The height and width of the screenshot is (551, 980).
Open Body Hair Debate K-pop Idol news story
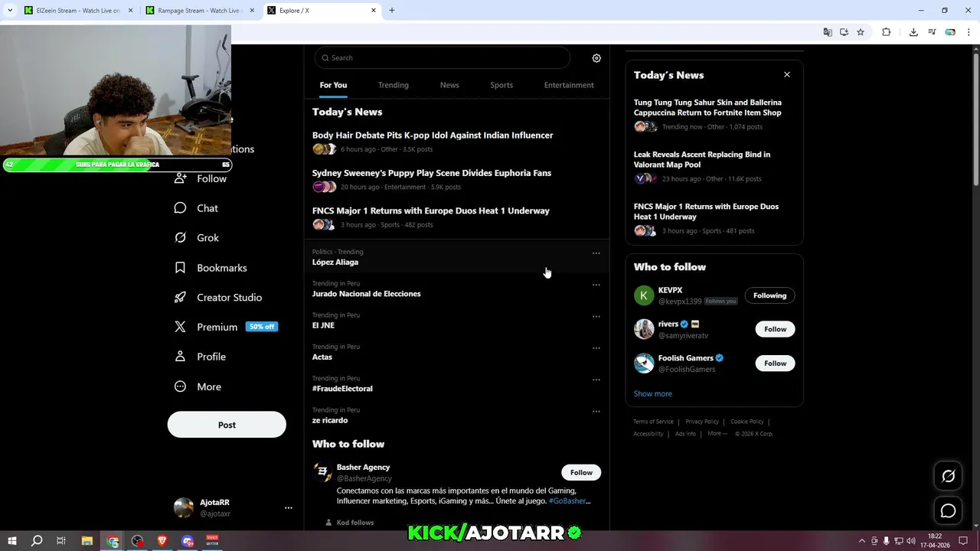[433, 135]
